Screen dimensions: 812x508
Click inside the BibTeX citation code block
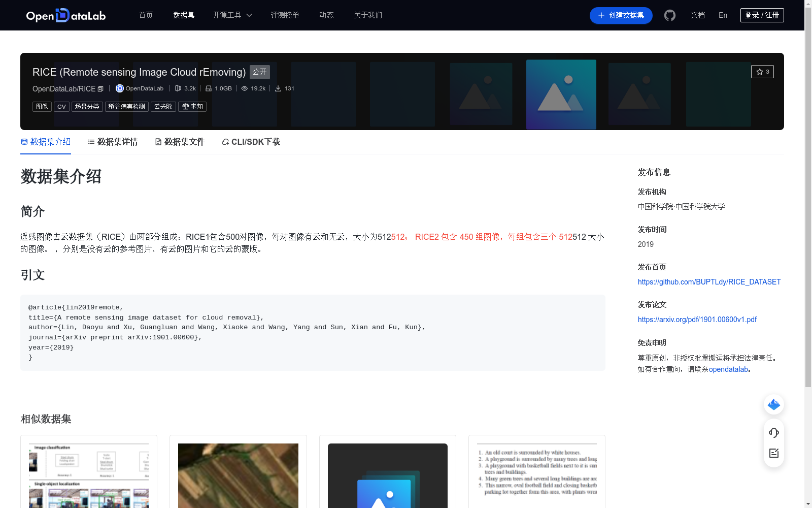pyautogui.click(x=313, y=333)
